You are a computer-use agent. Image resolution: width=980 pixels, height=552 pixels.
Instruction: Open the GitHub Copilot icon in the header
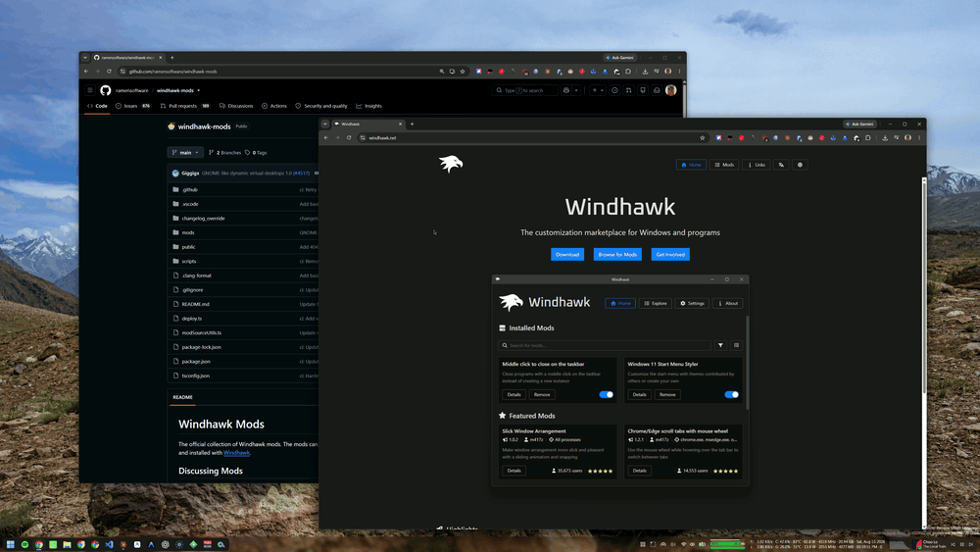tap(566, 90)
